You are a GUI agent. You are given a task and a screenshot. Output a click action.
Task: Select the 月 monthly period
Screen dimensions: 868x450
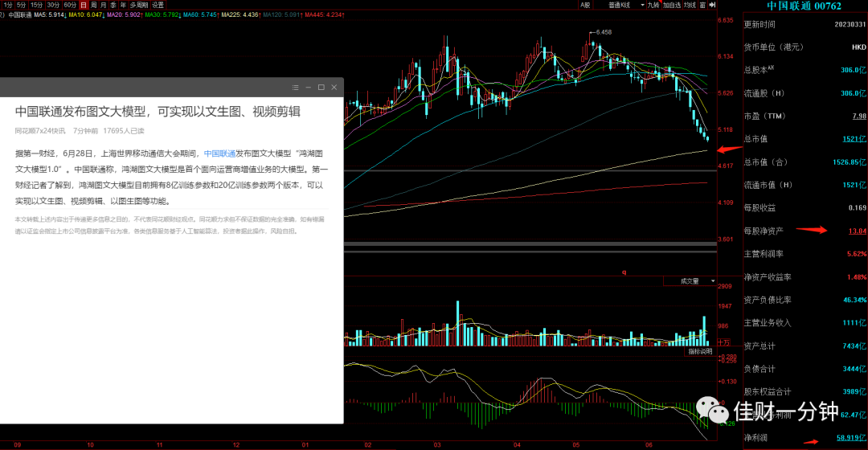(x=103, y=5)
